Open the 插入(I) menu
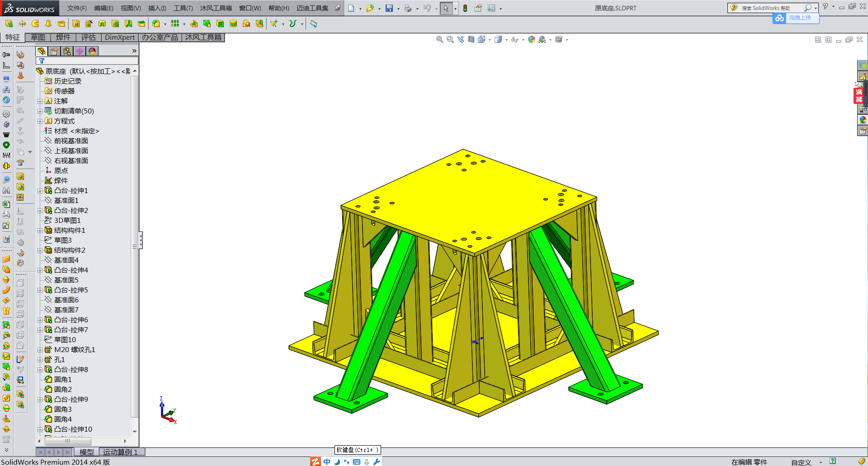 [x=157, y=8]
